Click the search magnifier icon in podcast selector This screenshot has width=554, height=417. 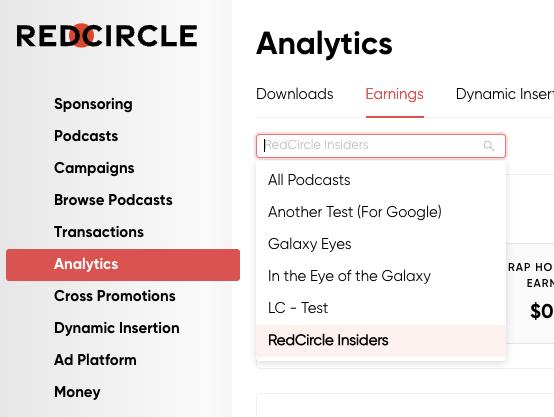pos(489,146)
